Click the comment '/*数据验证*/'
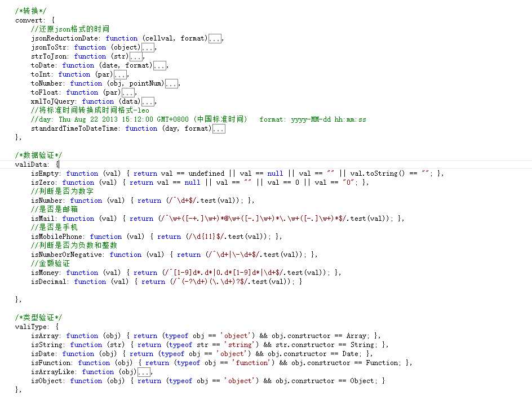This screenshot has height=400, width=532. coord(38,155)
